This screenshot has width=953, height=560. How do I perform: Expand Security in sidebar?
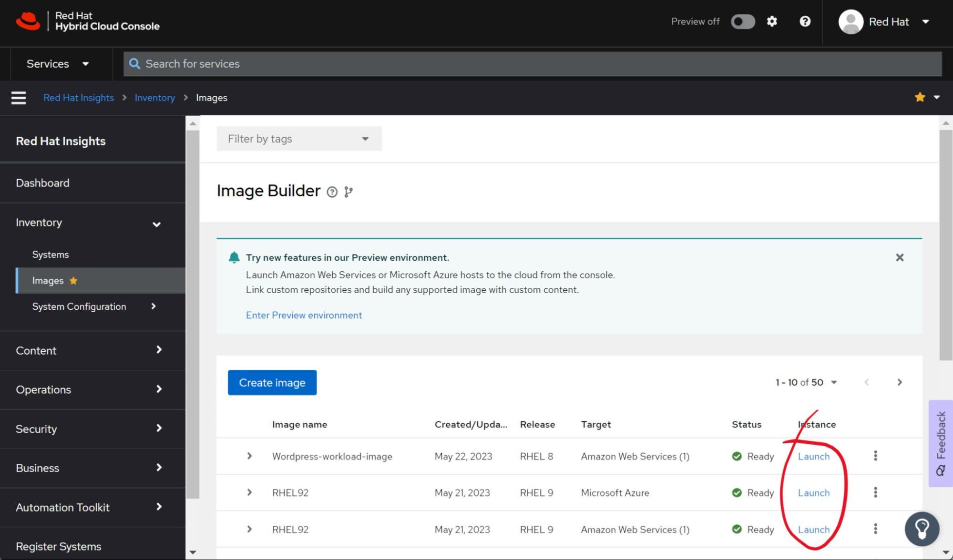pyautogui.click(x=92, y=429)
